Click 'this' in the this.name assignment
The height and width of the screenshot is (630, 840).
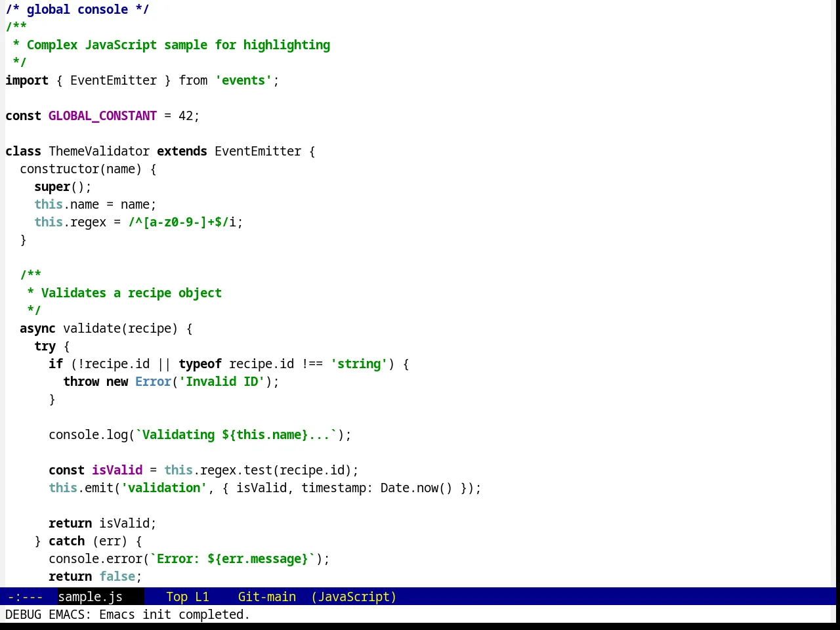tap(49, 204)
